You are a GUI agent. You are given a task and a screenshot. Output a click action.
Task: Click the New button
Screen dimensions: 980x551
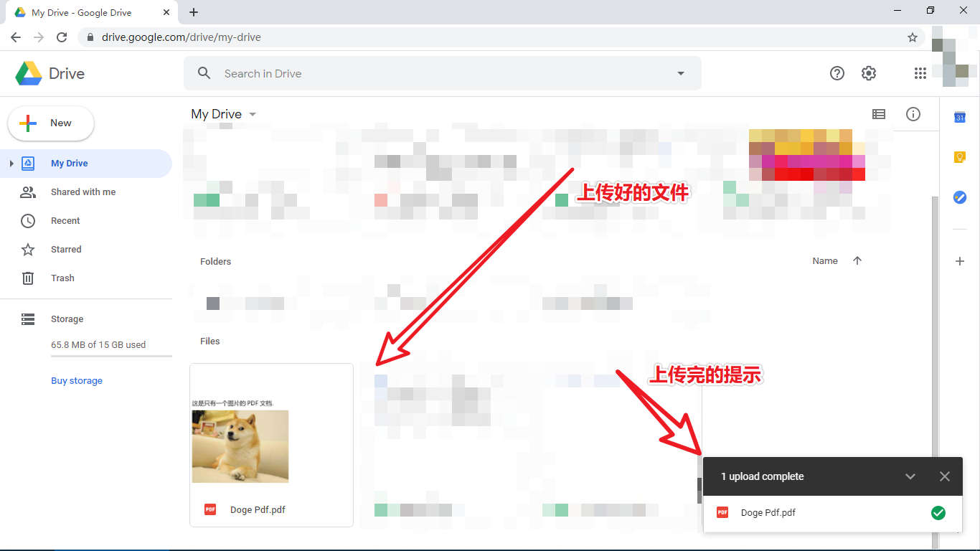(51, 123)
